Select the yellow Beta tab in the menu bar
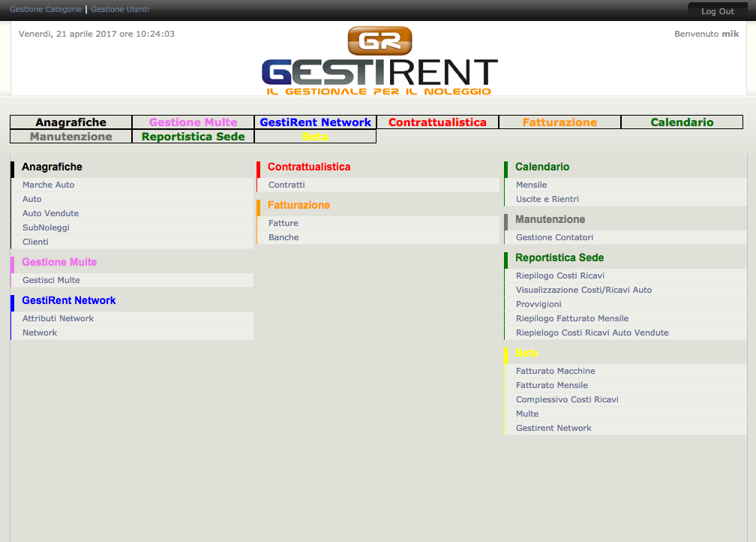The height and width of the screenshot is (542, 756). click(315, 137)
